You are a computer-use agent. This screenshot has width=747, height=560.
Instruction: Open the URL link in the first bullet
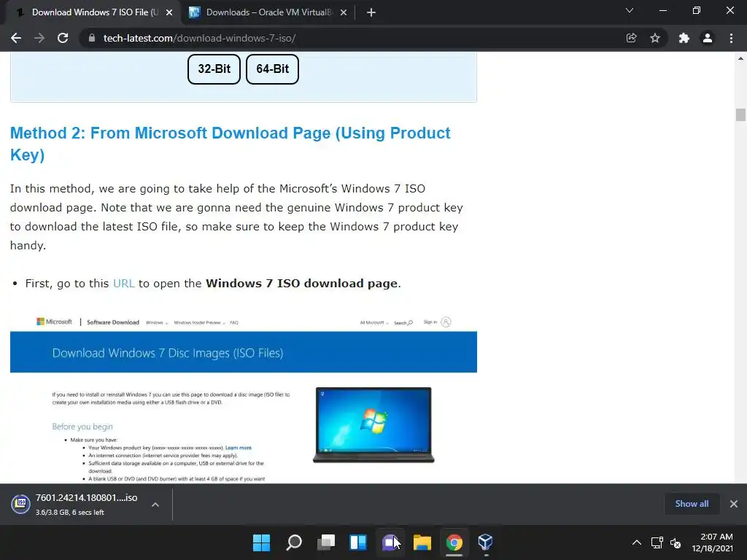click(124, 284)
